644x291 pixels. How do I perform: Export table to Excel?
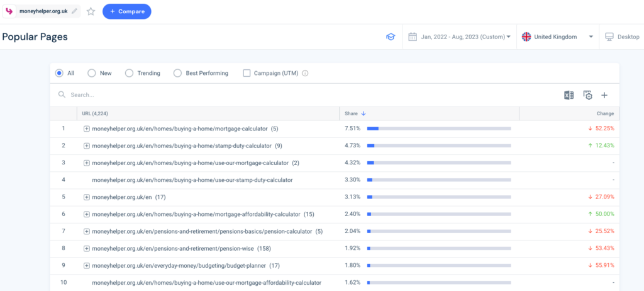569,95
